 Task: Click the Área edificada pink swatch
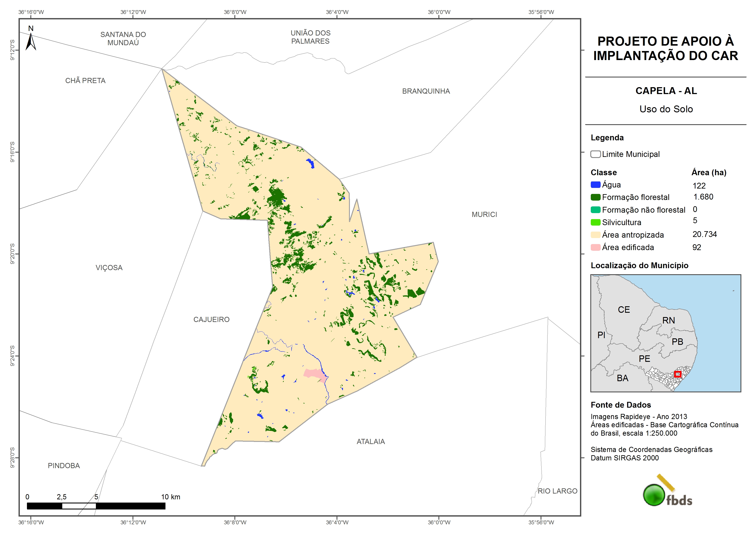click(x=595, y=248)
